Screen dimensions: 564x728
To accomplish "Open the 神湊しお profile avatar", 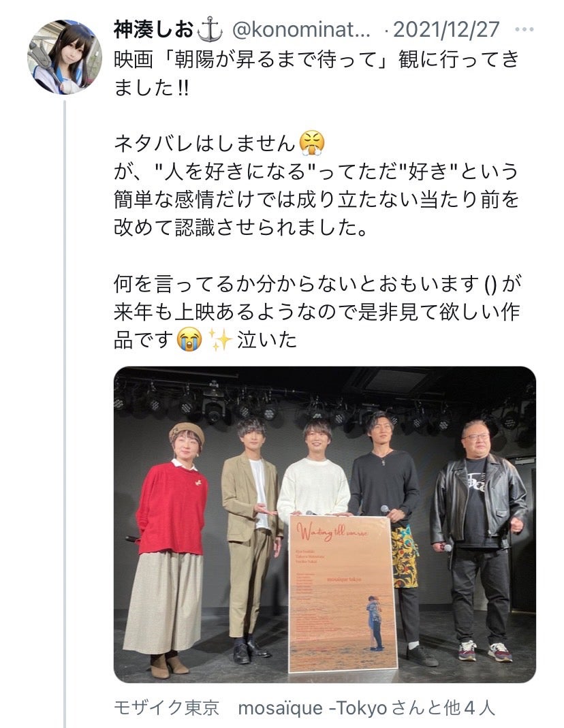I will [65, 57].
